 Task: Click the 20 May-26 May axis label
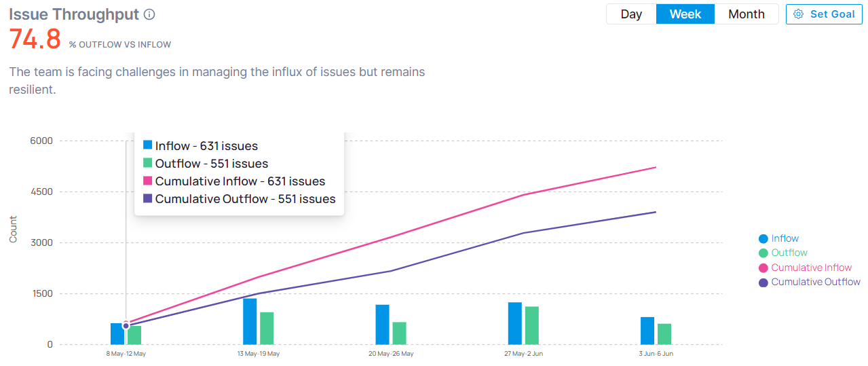391,354
